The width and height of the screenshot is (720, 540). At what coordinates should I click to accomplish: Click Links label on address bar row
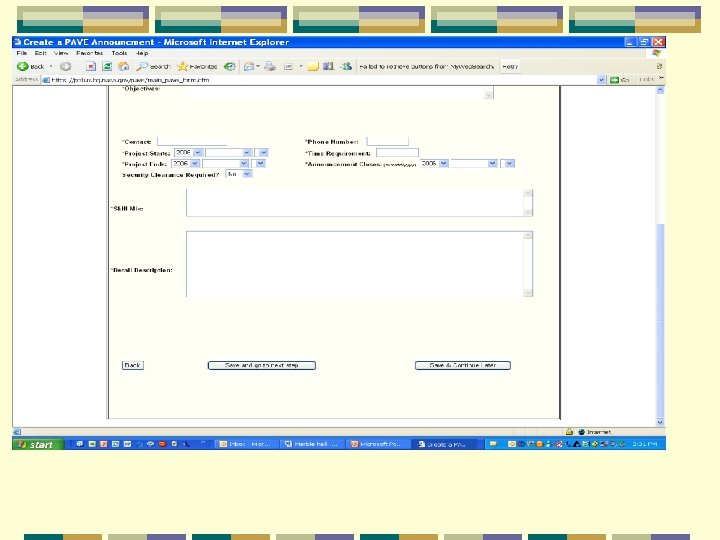pos(647,79)
